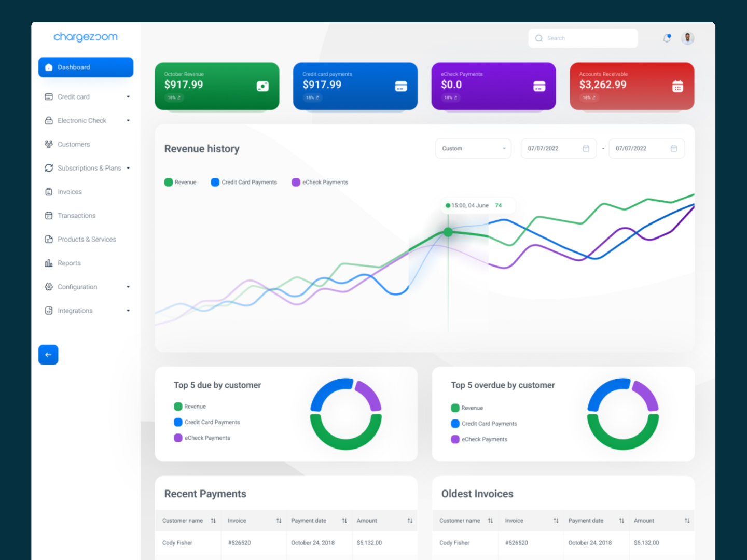Click the Accounts Receivable calendar icon
Viewport: 747px width, 560px height.
(677, 86)
